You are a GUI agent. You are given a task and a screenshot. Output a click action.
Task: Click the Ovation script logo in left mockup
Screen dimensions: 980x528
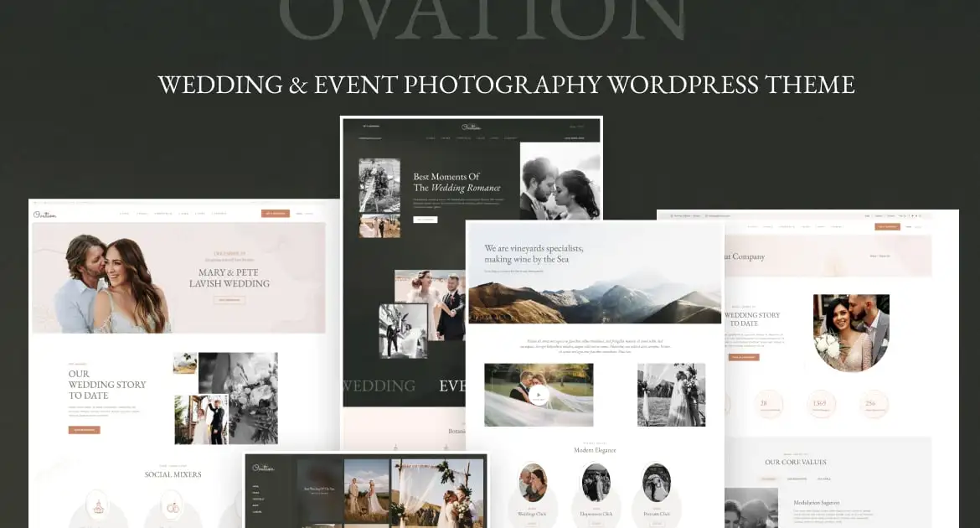(x=45, y=215)
